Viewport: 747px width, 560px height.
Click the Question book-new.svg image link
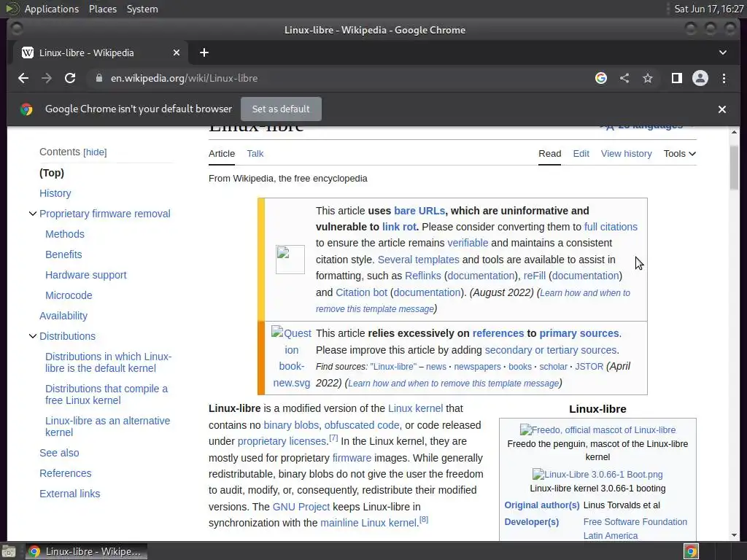(291, 357)
